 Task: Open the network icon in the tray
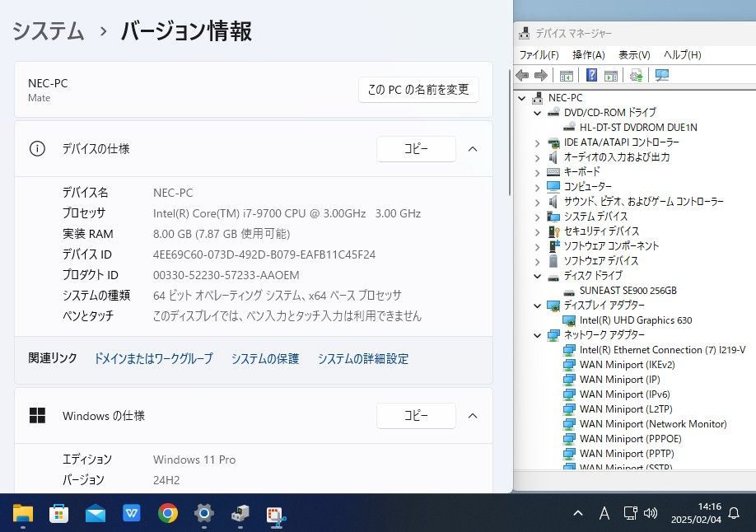(630, 513)
